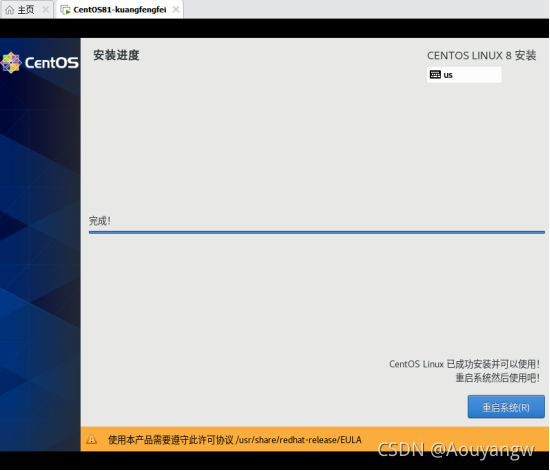This screenshot has height=471, width=550.
Task: Click the home icon on 主页 tab
Action: [x=10, y=10]
